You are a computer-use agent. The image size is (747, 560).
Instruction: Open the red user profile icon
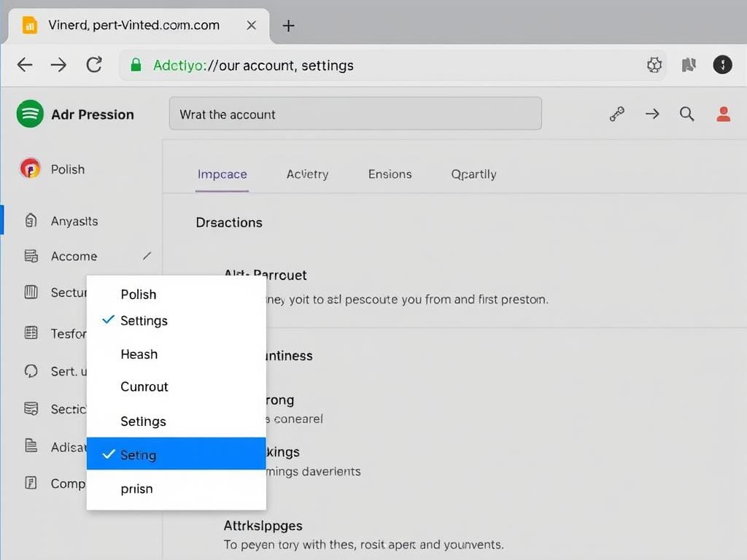pyautogui.click(x=723, y=114)
